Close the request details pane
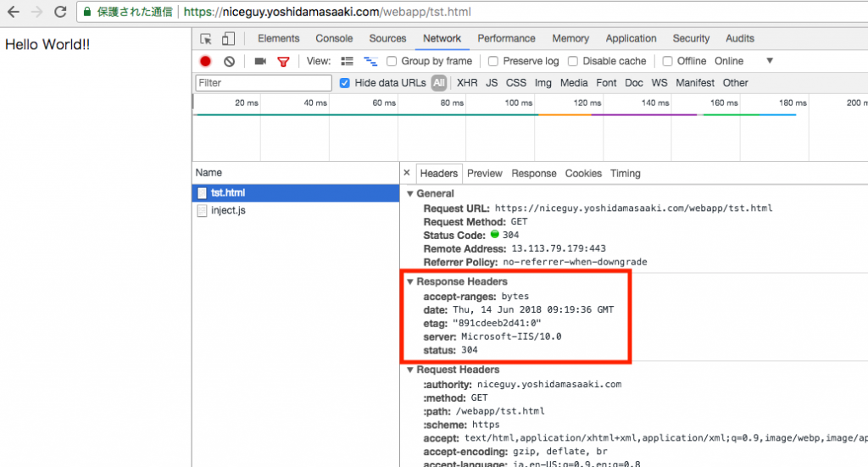Viewport: 868px width, 467px height. coord(407,173)
